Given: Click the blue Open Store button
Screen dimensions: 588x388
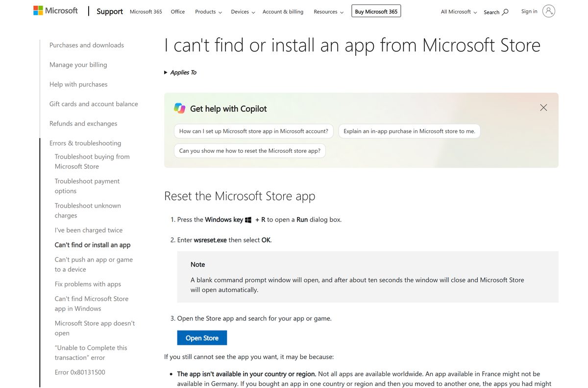Looking at the screenshot, I should [x=202, y=338].
